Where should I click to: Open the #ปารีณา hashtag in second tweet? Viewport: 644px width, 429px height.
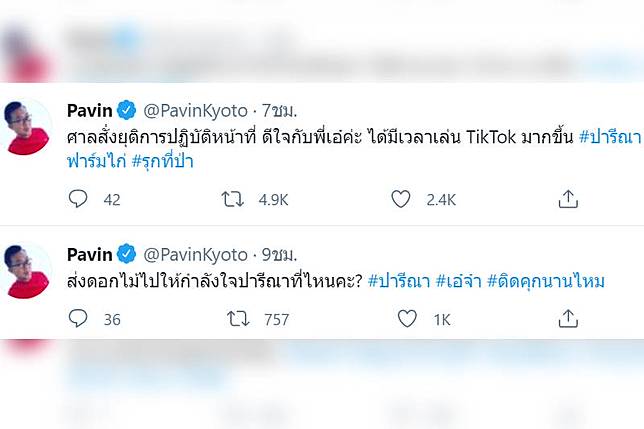pyautogui.click(x=399, y=282)
